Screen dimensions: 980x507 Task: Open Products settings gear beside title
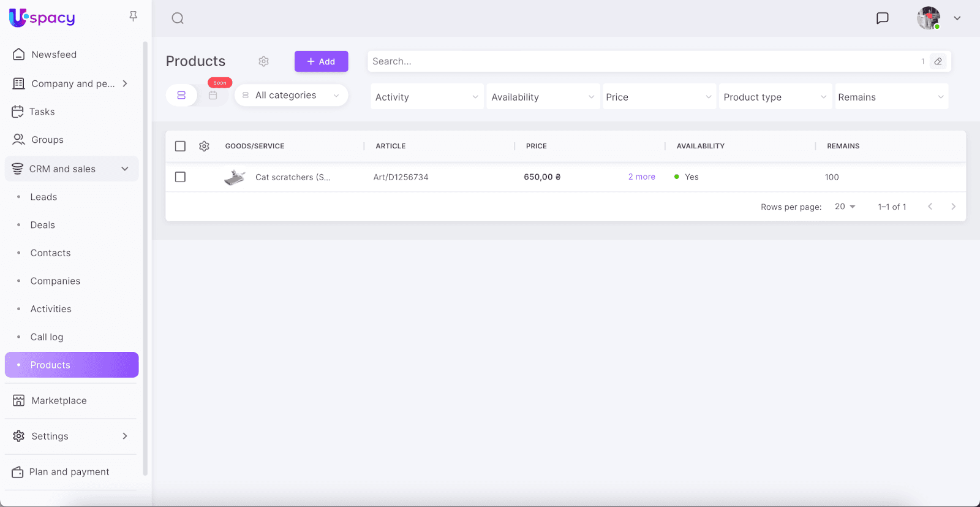coord(263,61)
